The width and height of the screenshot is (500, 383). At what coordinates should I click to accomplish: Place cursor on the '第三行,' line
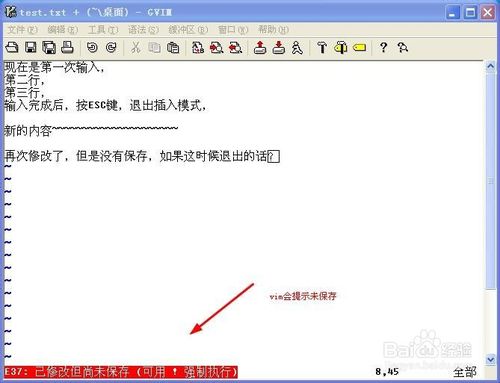(24, 92)
